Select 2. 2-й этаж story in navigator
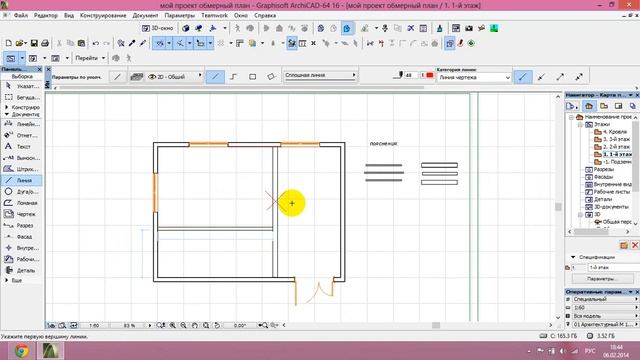This screenshot has height=360, width=640. tap(612, 147)
